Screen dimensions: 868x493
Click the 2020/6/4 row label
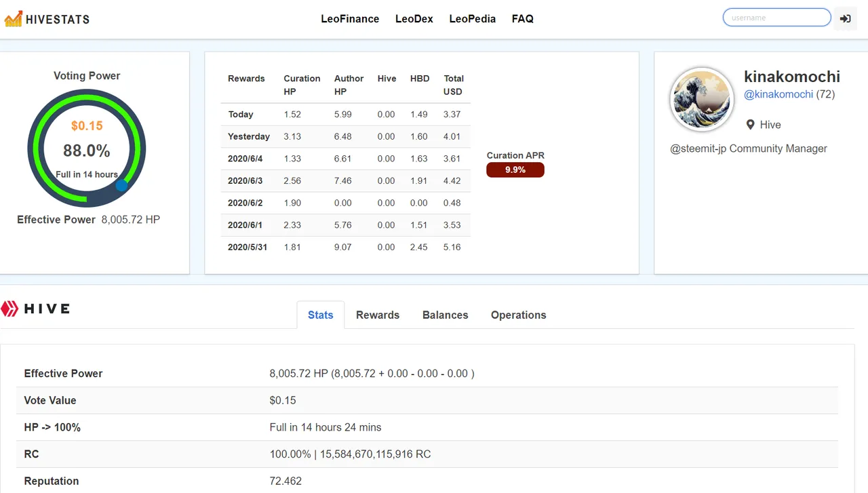pos(245,159)
